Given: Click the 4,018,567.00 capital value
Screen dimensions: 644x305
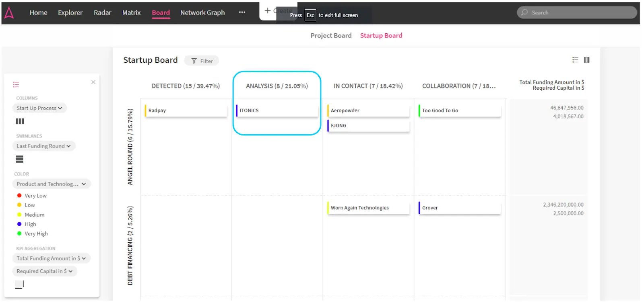Looking at the screenshot, I should pos(568,117).
